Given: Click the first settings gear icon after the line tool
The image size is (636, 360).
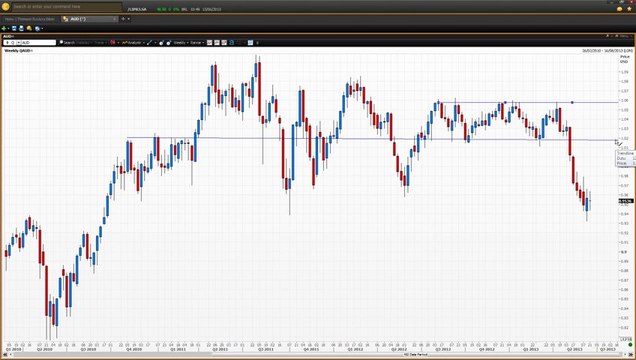Looking at the screenshot, I should 161,43.
